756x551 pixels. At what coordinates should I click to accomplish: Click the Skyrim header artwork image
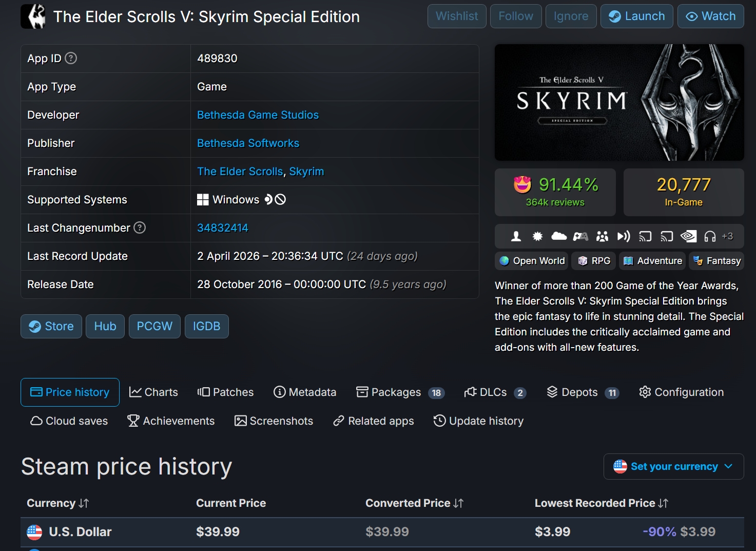[619, 103]
